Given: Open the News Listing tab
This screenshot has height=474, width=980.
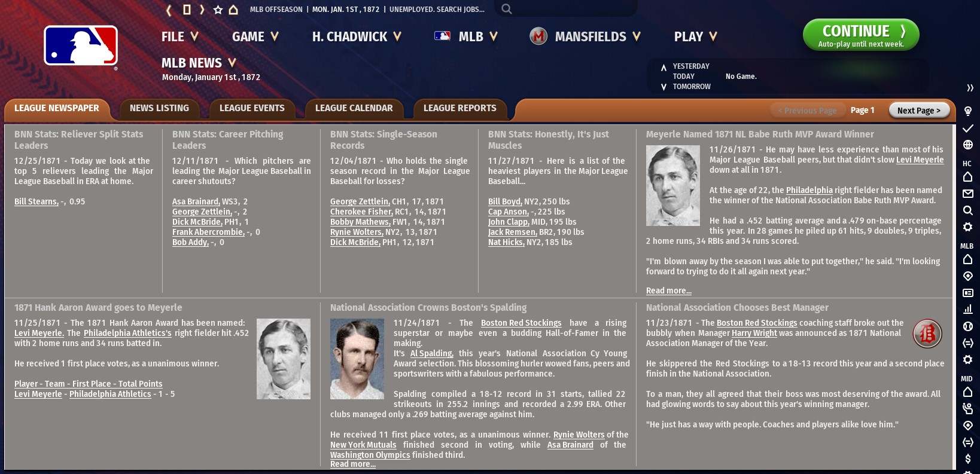Looking at the screenshot, I should click(159, 108).
